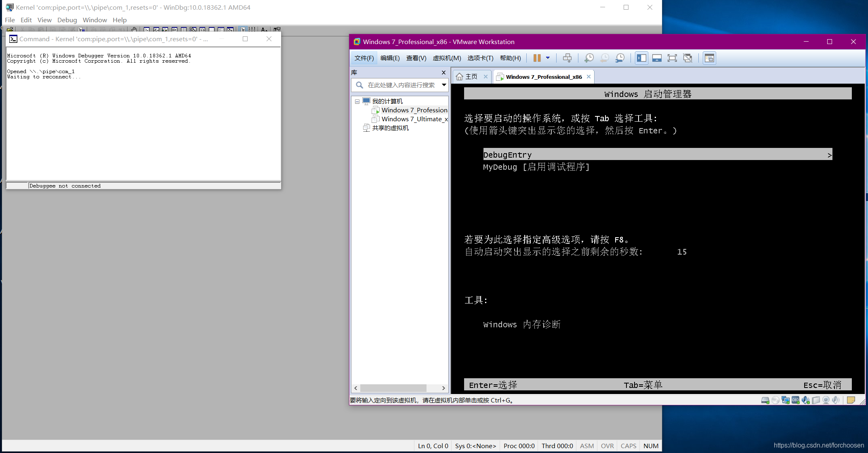Click the console view icon in VMware toolbar
Image resolution: width=868 pixels, height=453 pixels.
click(x=709, y=58)
